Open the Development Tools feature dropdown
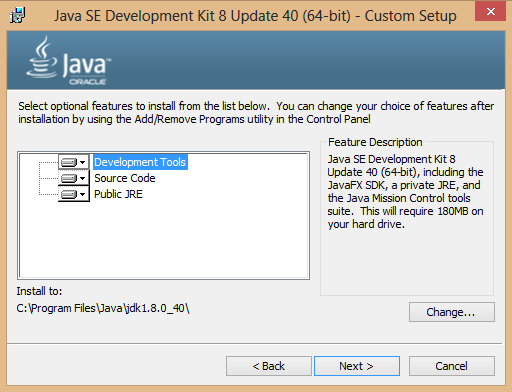Screen dimensions: 512x392 pyautogui.click(x=74, y=162)
